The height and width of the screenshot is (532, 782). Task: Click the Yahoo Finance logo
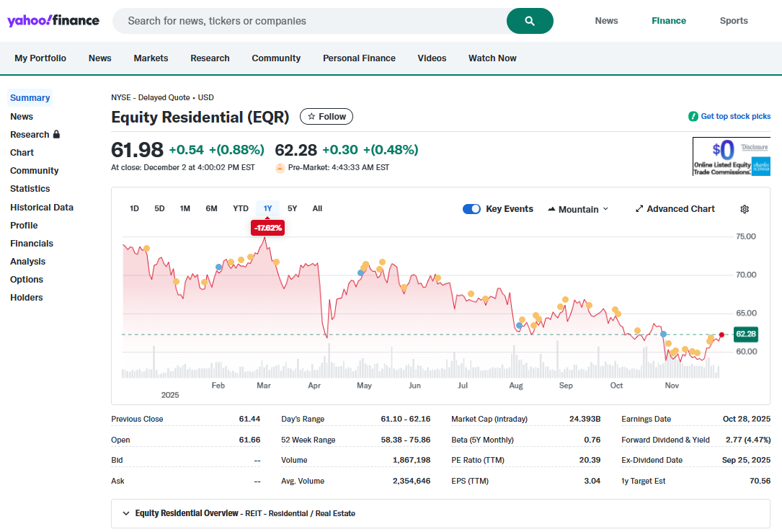(x=53, y=20)
